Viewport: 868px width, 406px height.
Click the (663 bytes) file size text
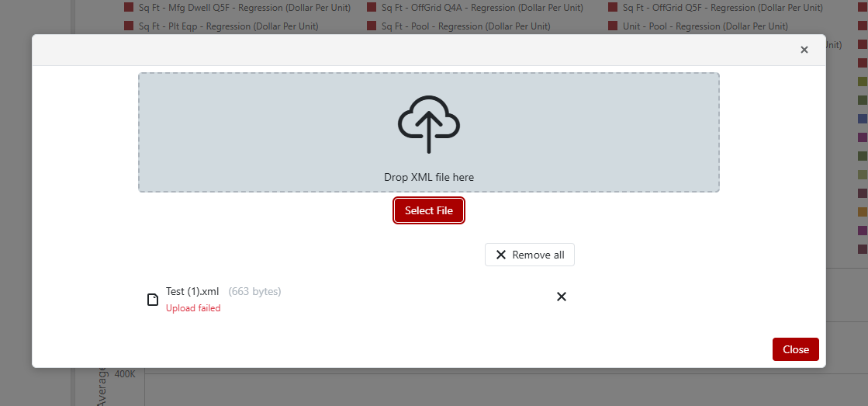tap(254, 291)
